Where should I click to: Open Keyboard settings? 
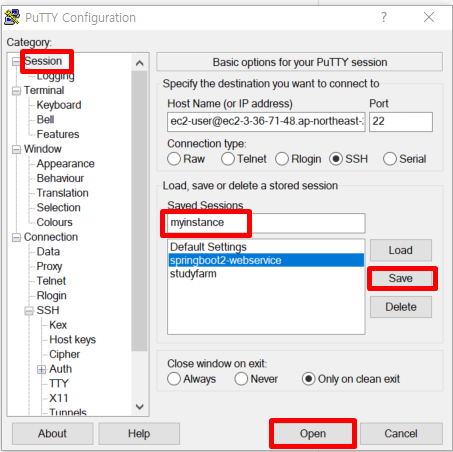click(x=59, y=105)
